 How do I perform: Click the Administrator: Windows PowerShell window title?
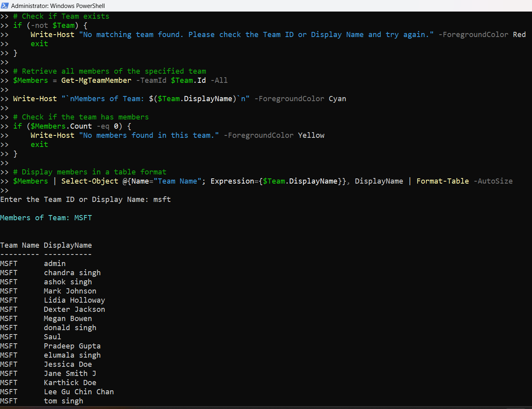[58, 6]
